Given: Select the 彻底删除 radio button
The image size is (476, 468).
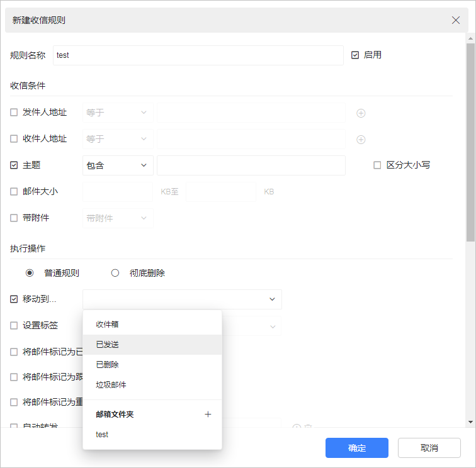Looking at the screenshot, I should (x=115, y=273).
